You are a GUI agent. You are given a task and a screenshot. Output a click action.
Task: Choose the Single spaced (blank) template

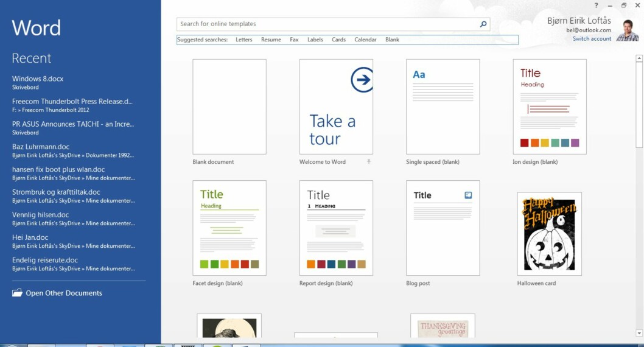click(443, 107)
